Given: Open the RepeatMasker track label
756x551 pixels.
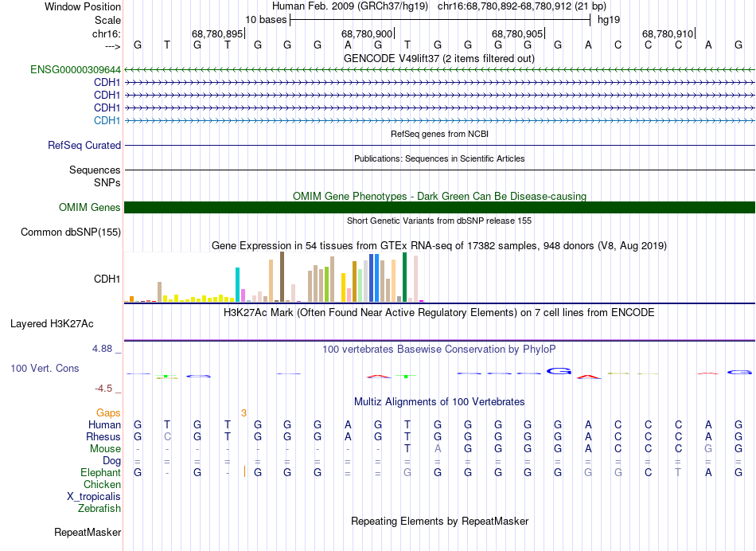Looking at the screenshot, I should pos(87,532).
